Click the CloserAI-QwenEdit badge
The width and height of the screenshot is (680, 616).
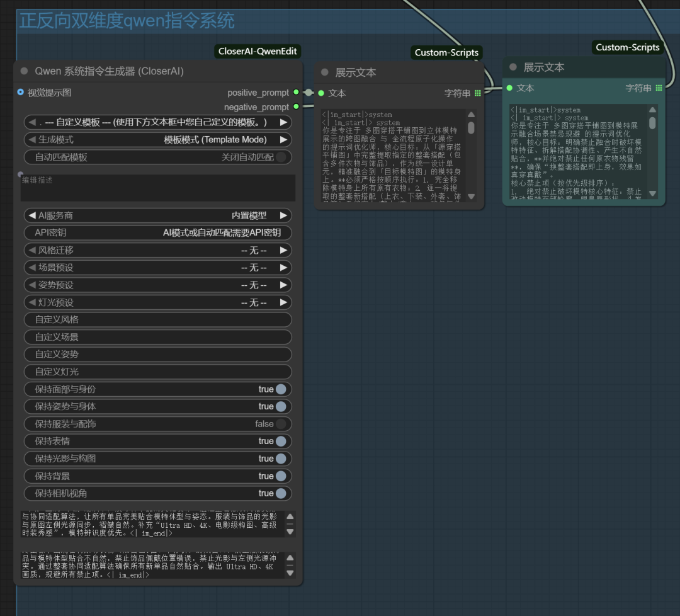tap(258, 51)
